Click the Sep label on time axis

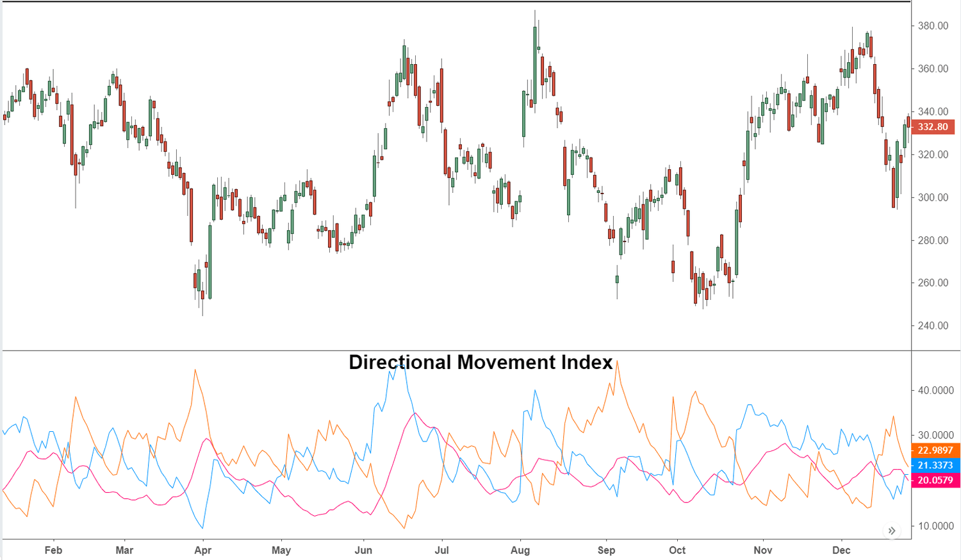606,550
